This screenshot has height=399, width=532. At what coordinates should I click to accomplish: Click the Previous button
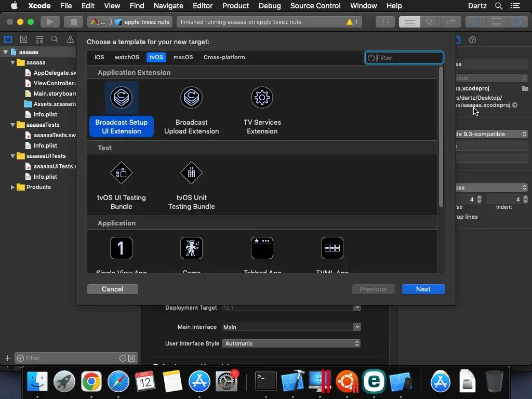(x=373, y=289)
